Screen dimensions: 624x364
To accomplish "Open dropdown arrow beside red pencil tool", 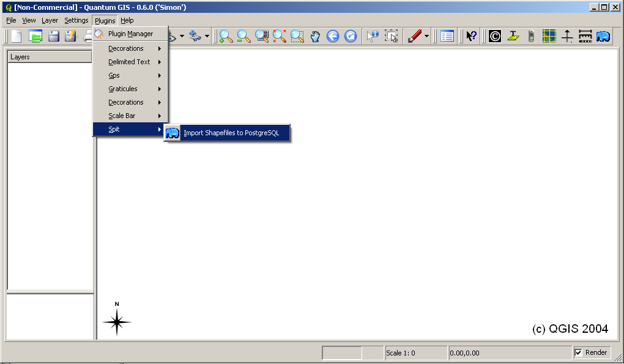I will click(x=426, y=36).
